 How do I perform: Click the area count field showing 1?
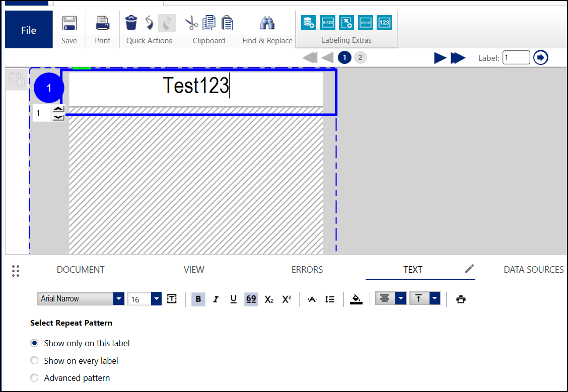(x=42, y=113)
